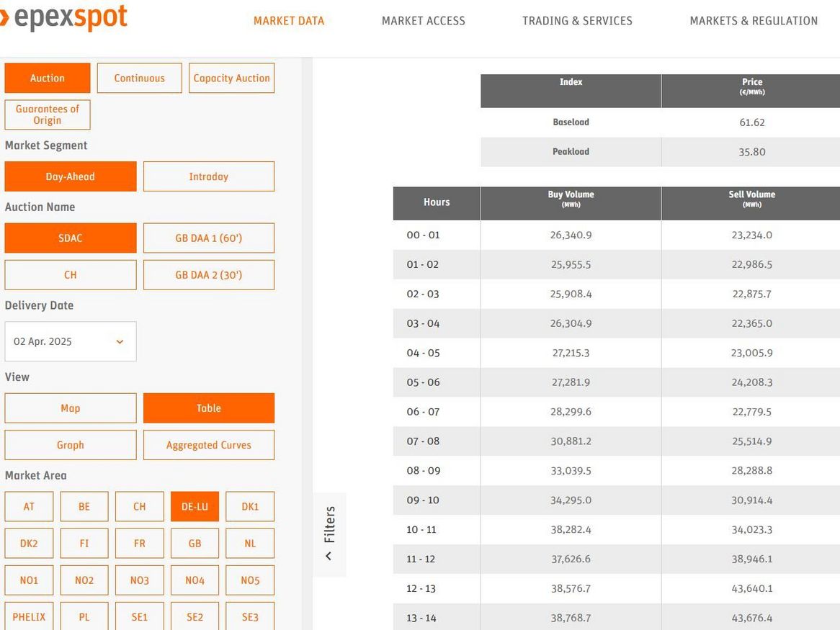Select DK1 market area
Image resolution: width=840 pixels, height=630 pixels.
[x=250, y=507]
